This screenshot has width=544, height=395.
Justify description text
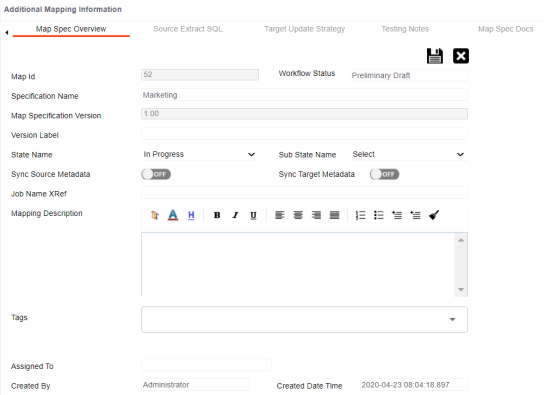tap(334, 215)
